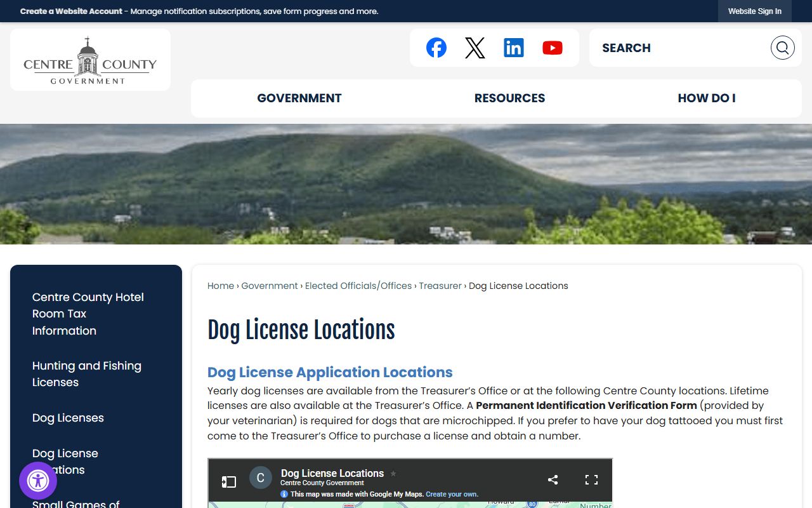The height and width of the screenshot is (508, 812).
Task: Open the Create a Website Account link
Action: (x=71, y=11)
